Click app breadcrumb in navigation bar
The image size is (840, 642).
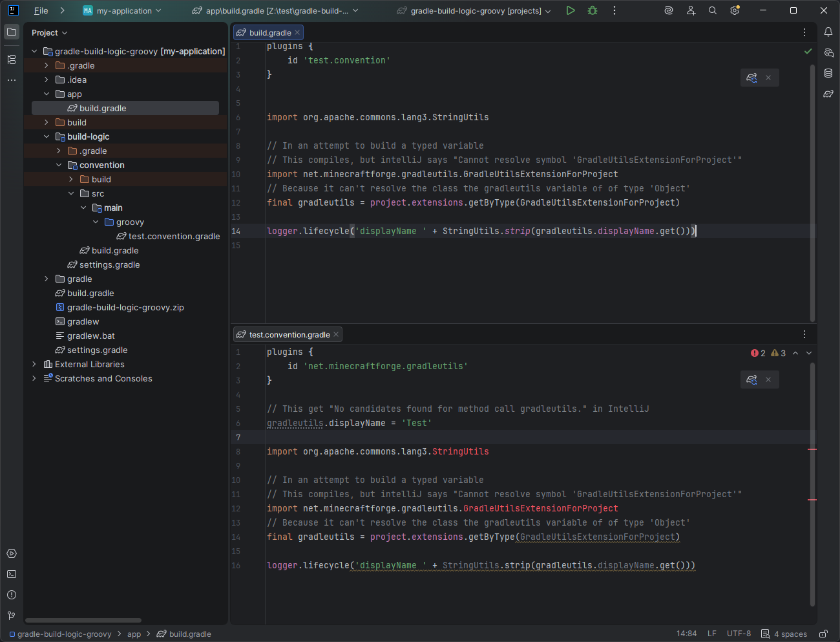click(134, 634)
